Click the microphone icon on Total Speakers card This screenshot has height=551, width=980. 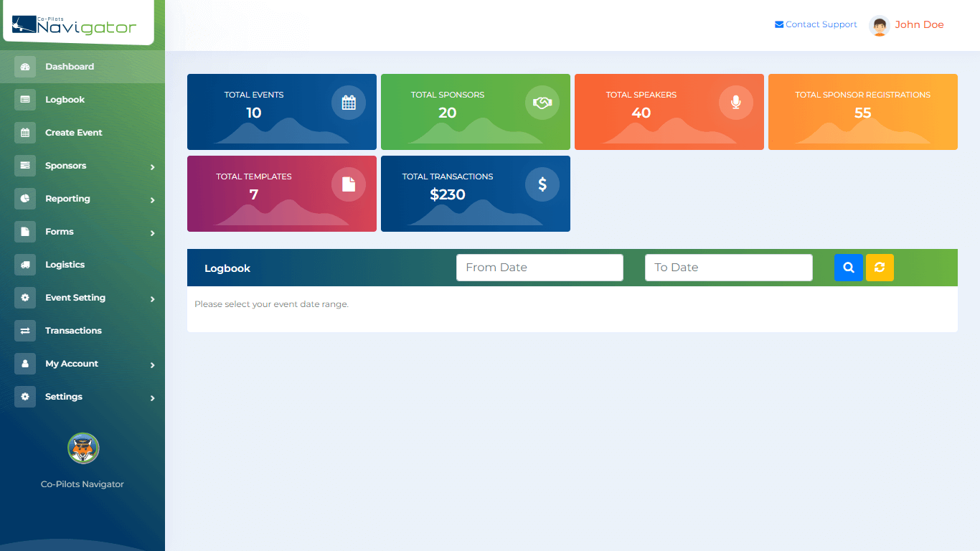(x=735, y=103)
